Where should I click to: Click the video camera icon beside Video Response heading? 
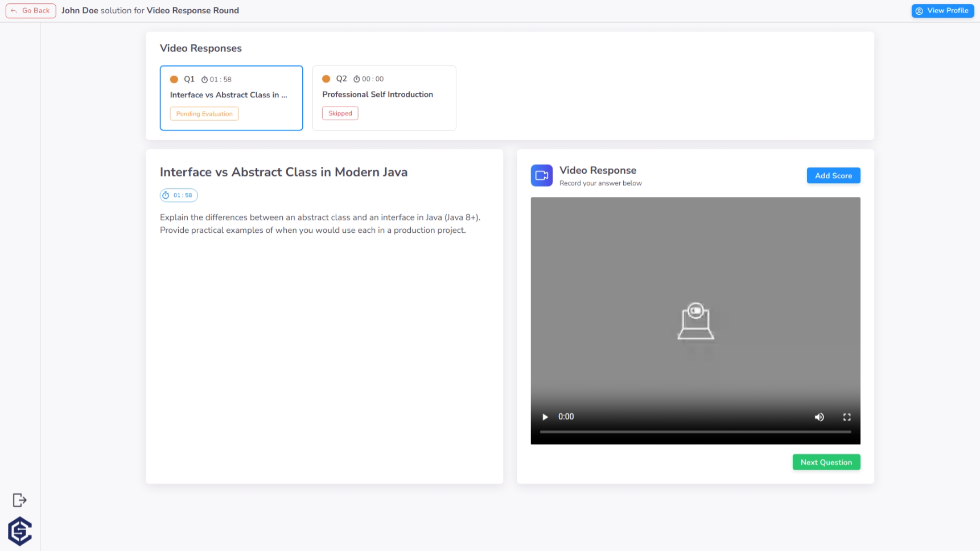[x=541, y=175]
